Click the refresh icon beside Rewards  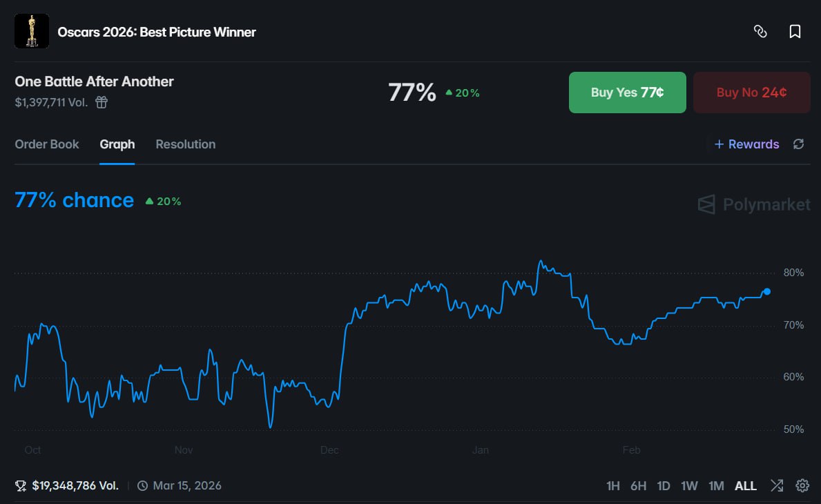798,144
